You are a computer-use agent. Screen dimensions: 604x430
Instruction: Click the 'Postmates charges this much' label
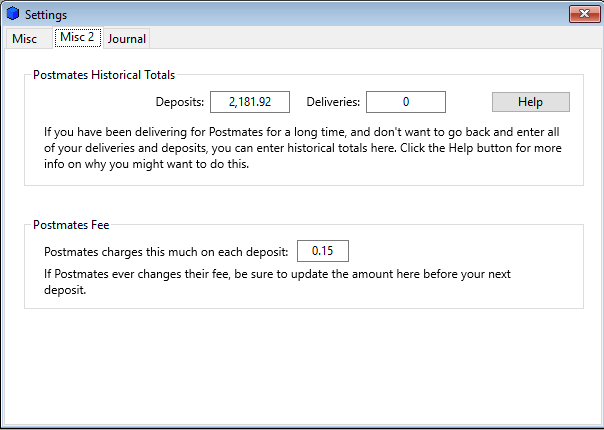click(166, 252)
